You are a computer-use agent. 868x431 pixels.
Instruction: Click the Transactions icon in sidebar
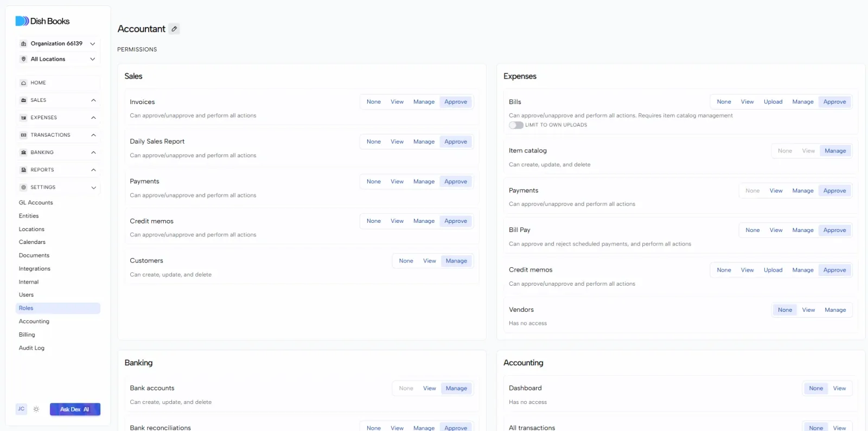coord(23,135)
